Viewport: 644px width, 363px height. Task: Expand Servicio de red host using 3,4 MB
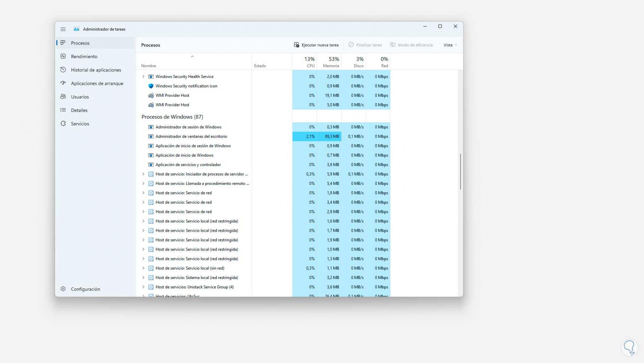143,202
